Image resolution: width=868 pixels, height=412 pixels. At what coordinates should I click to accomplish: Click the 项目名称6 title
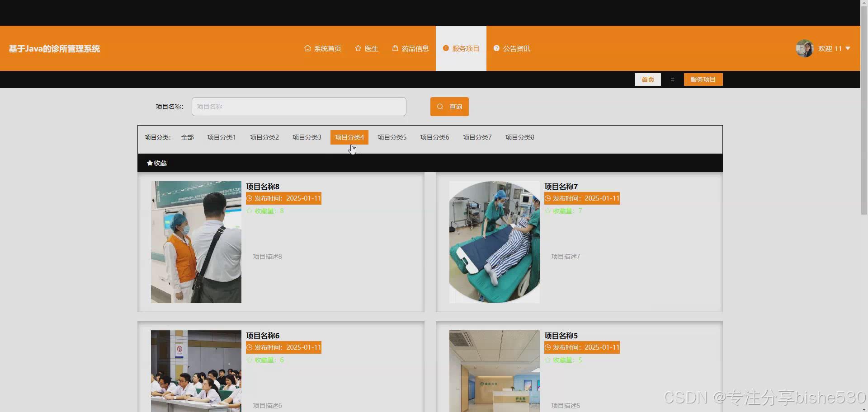point(263,336)
